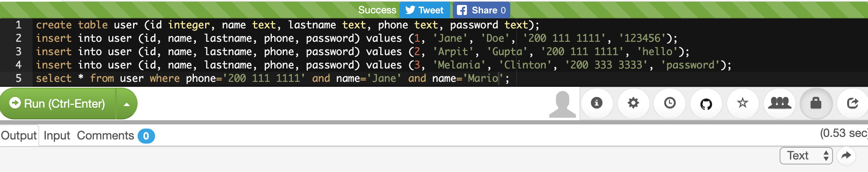Click the info icon button

pyautogui.click(x=597, y=103)
